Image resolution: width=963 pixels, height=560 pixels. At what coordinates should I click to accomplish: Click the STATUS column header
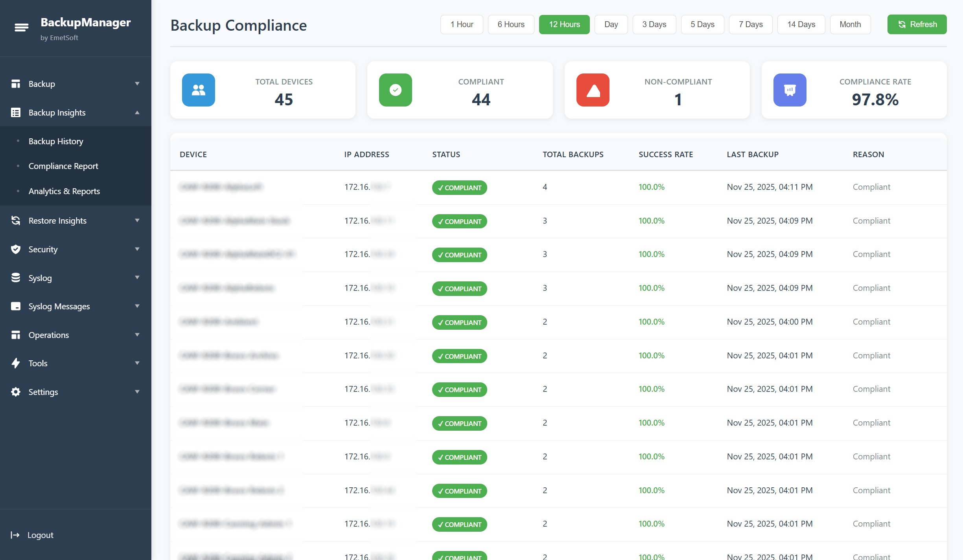[x=446, y=154]
